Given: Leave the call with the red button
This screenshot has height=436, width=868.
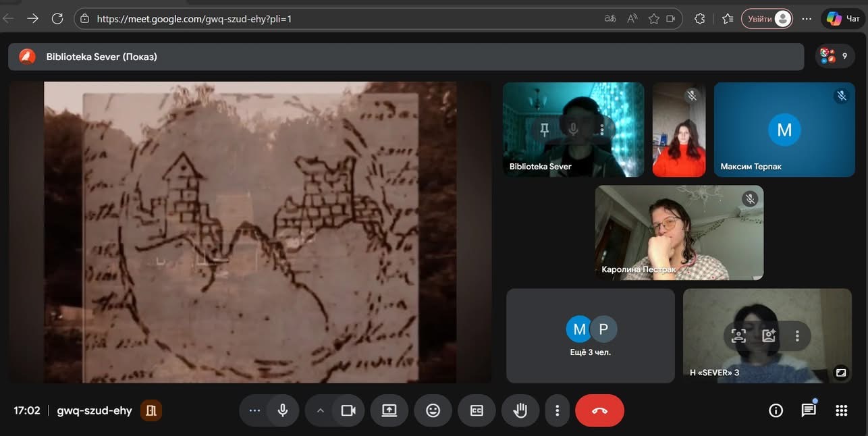Looking at the screenshot, I should coord(599,410).
